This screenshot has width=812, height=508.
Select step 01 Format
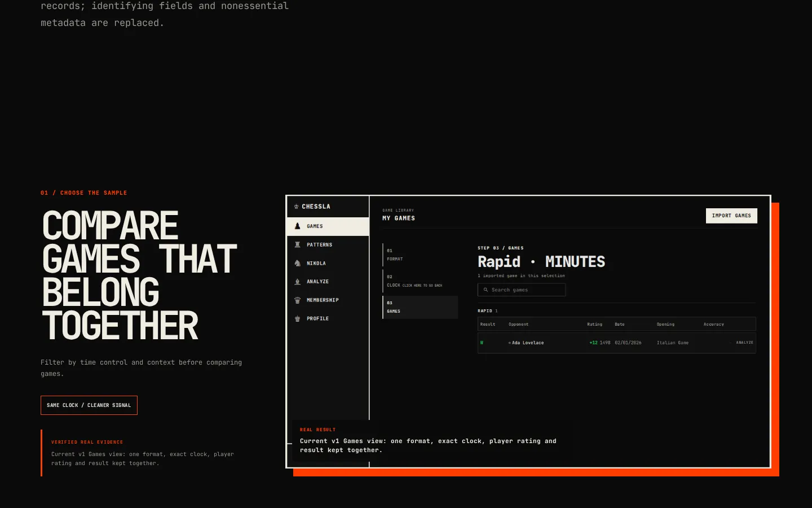coord(420,255)
